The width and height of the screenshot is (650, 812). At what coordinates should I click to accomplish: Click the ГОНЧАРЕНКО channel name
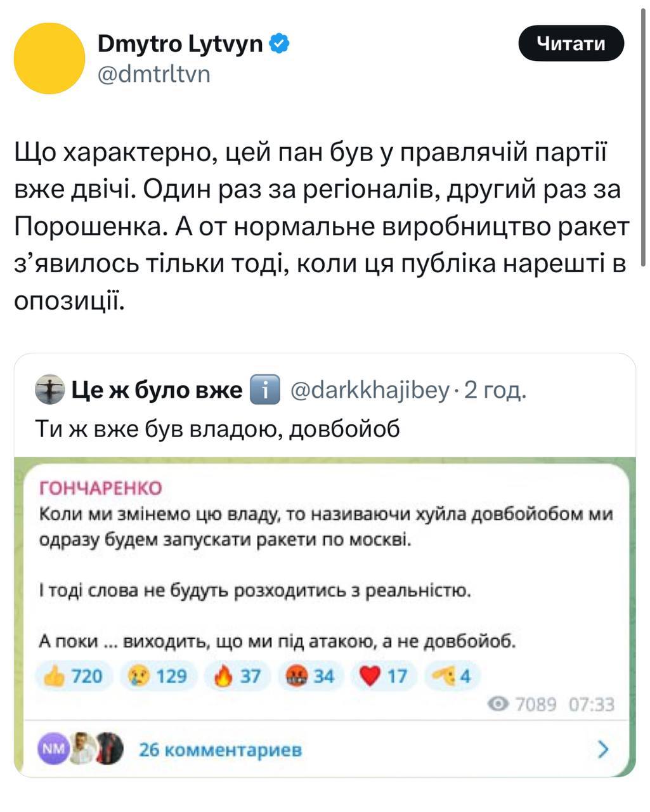(101, 487)
